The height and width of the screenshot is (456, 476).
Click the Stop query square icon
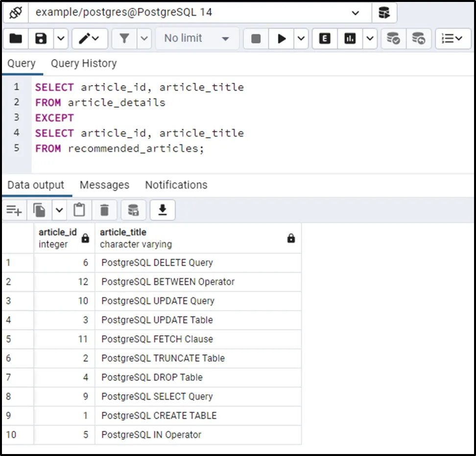pos(256,38)
